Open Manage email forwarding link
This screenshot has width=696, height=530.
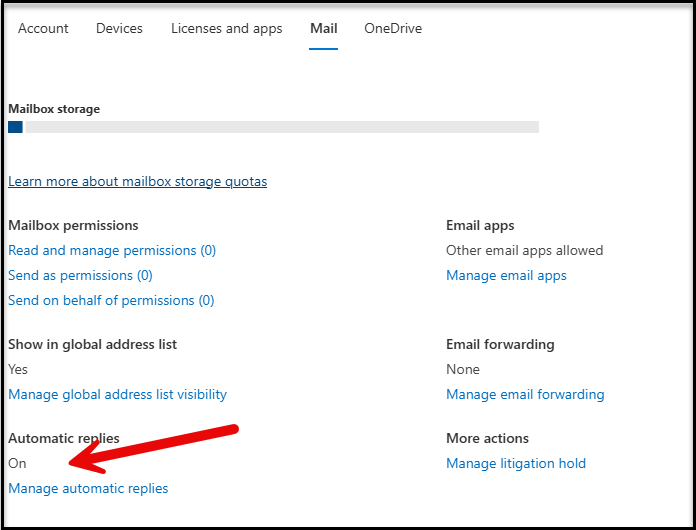(x=525, y=394)
